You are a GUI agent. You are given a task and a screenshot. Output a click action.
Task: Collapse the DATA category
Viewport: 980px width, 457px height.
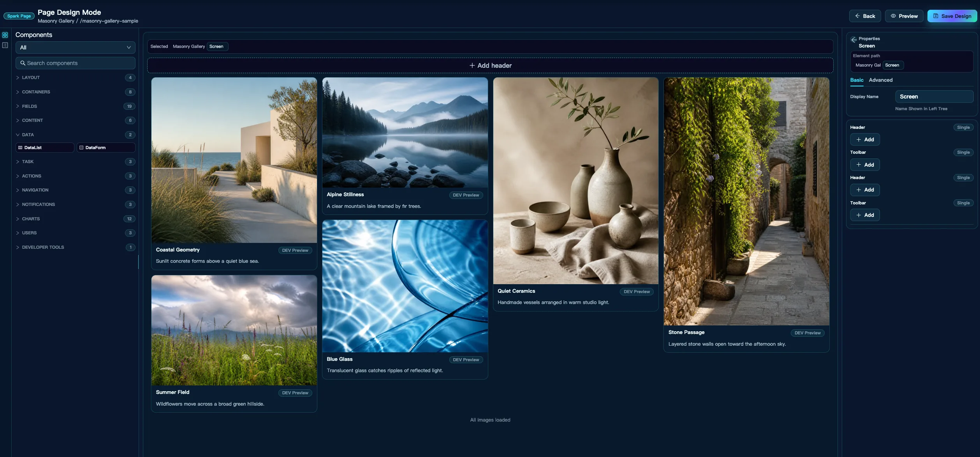click(x=76, y=135)
